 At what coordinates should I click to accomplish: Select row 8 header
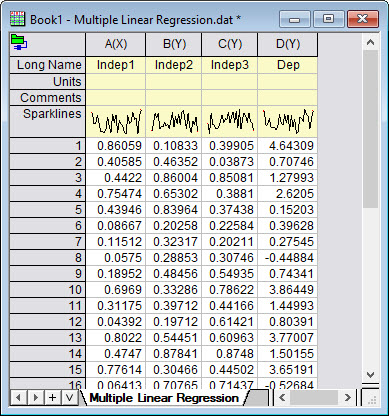[47, 258]
